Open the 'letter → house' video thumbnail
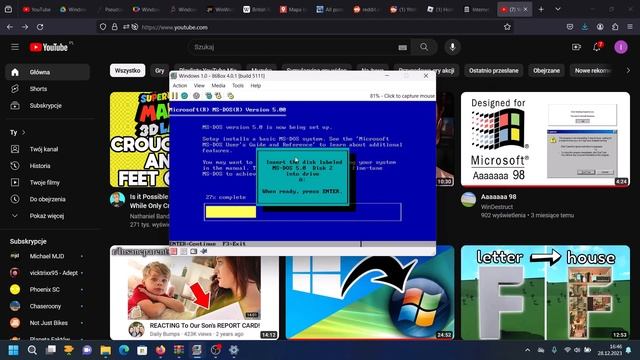This screenshot has height=360, width=640. coord(545,292)
